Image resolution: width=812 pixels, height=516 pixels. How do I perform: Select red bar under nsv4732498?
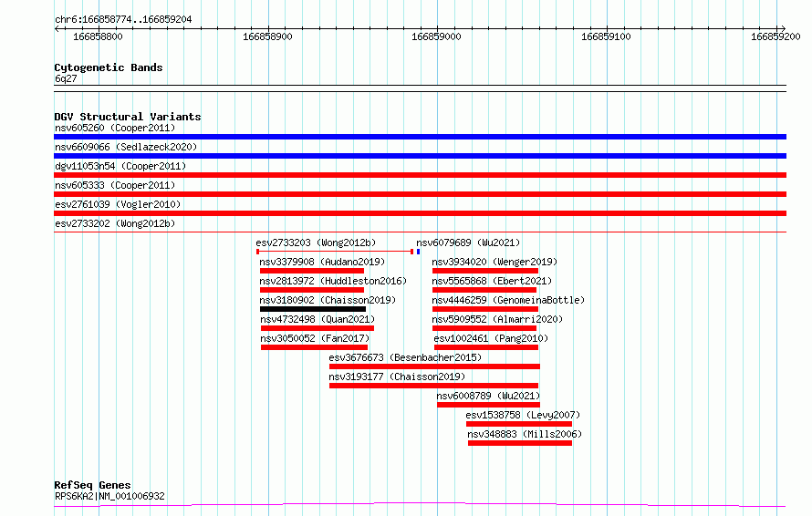coord(318,328)
